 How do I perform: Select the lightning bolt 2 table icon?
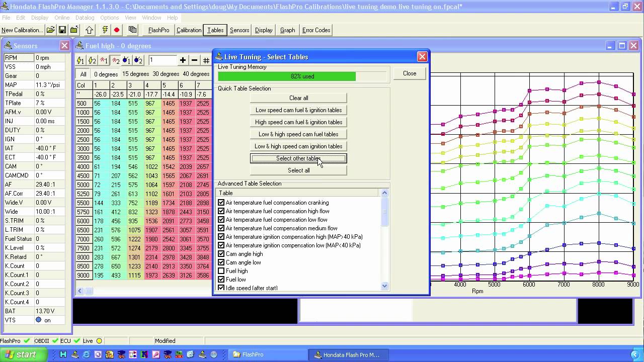[x=92, y=60]
